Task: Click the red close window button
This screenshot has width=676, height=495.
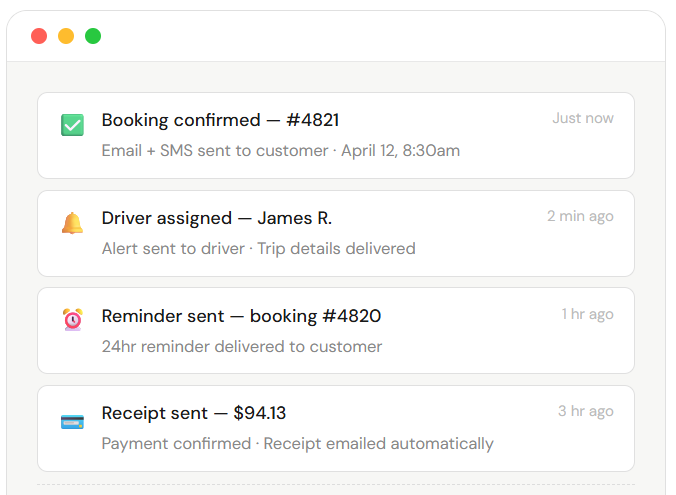Action: (39, 36)
